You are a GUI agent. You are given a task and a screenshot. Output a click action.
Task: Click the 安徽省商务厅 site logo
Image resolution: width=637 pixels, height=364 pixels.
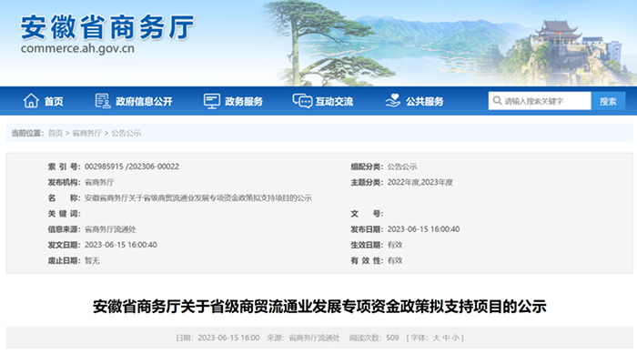(x=107, y=27)
